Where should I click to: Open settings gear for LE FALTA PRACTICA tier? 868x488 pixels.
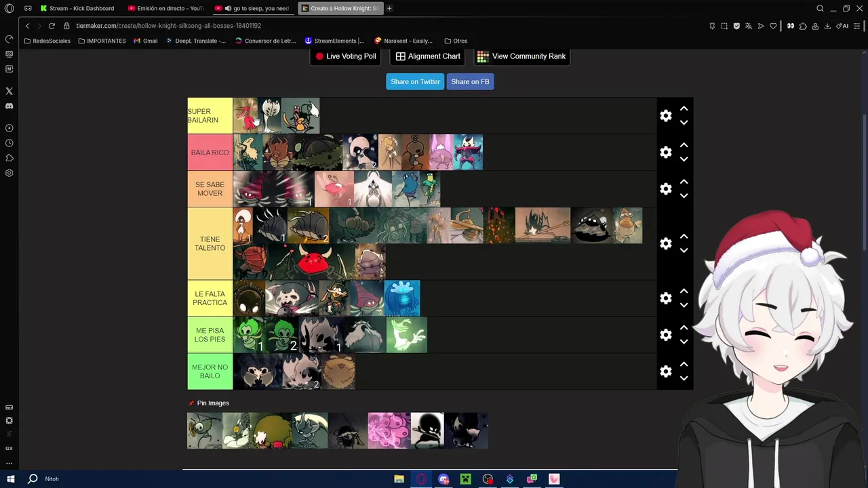tap(666, 298)
